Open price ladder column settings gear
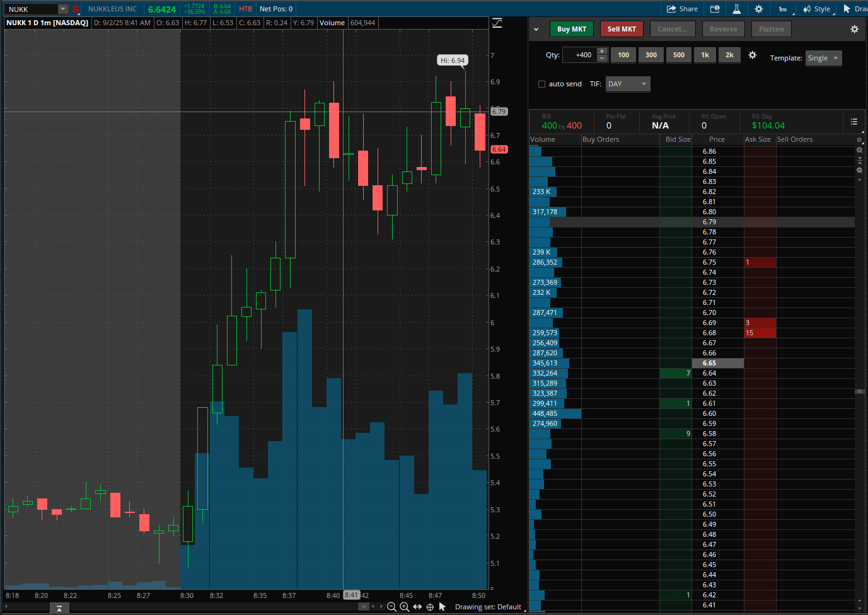 859,140
